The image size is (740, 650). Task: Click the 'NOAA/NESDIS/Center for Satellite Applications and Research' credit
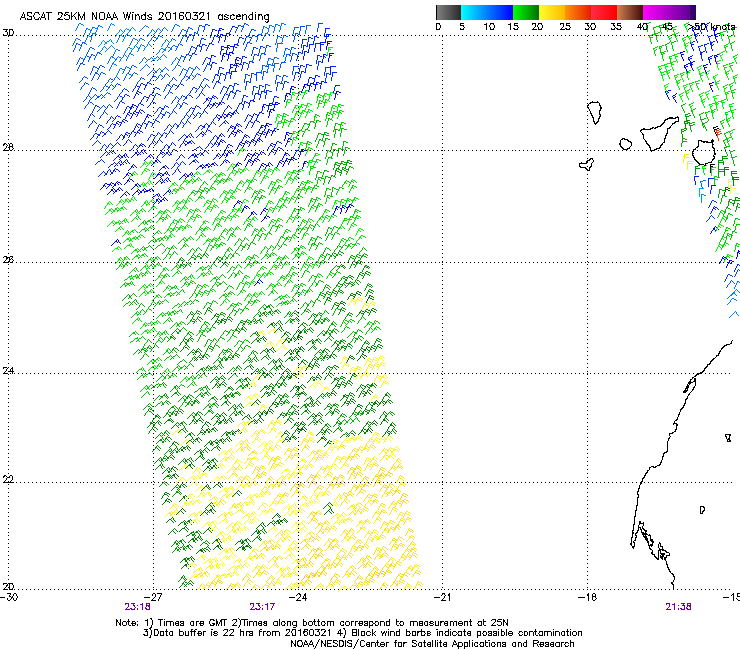pyautogui.click(x=432, y=644)
